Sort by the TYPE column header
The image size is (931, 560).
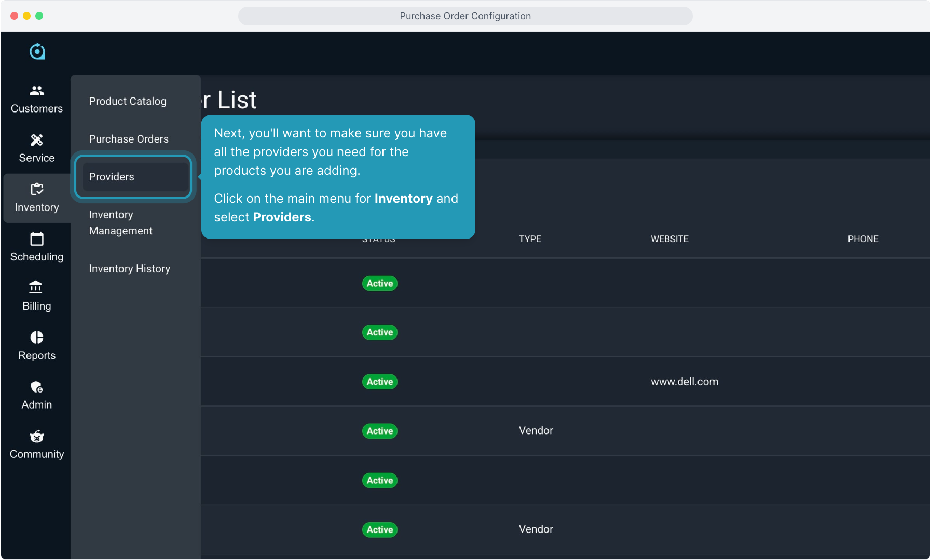[x=530, y=239]
